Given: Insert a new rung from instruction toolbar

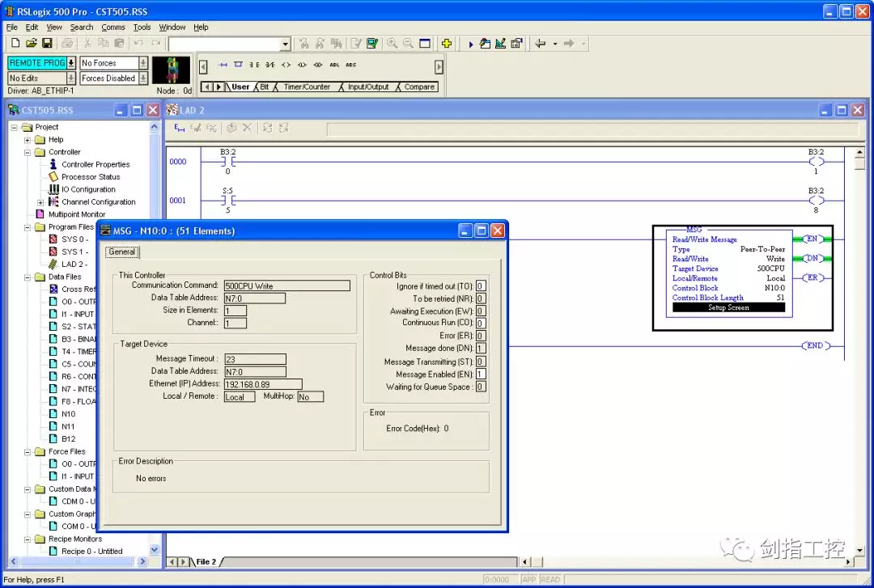Looking at the screenshot, I should point(223,65).
